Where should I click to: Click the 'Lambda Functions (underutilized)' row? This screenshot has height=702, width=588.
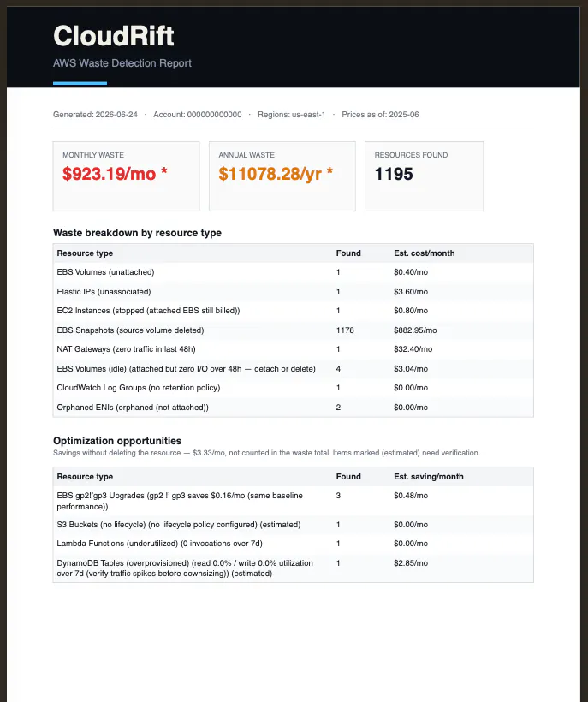[x=293, y=544]
